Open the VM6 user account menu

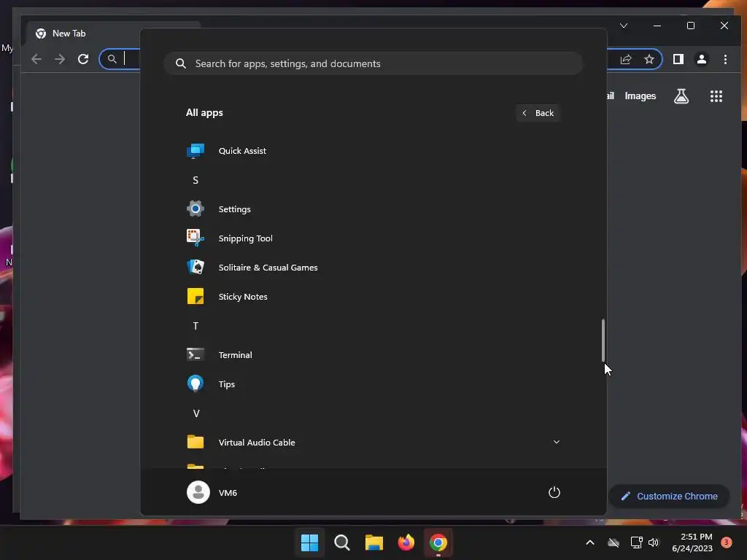[x=212, y=492]
